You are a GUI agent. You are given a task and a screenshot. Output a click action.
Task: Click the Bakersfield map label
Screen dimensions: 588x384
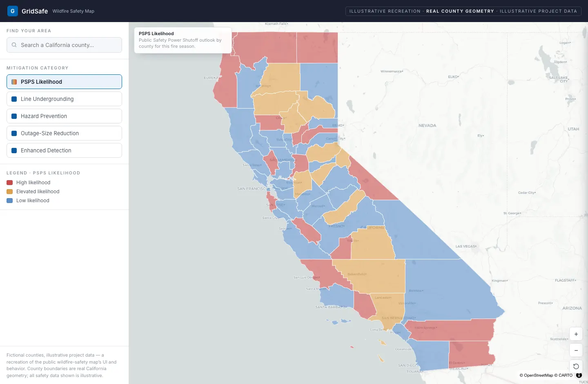point(357,274)
